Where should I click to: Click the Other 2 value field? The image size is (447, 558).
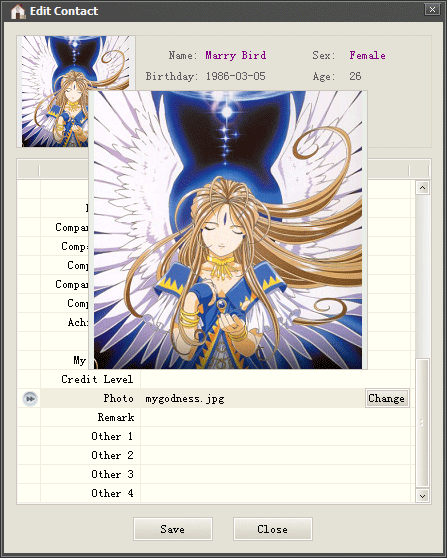275,455
